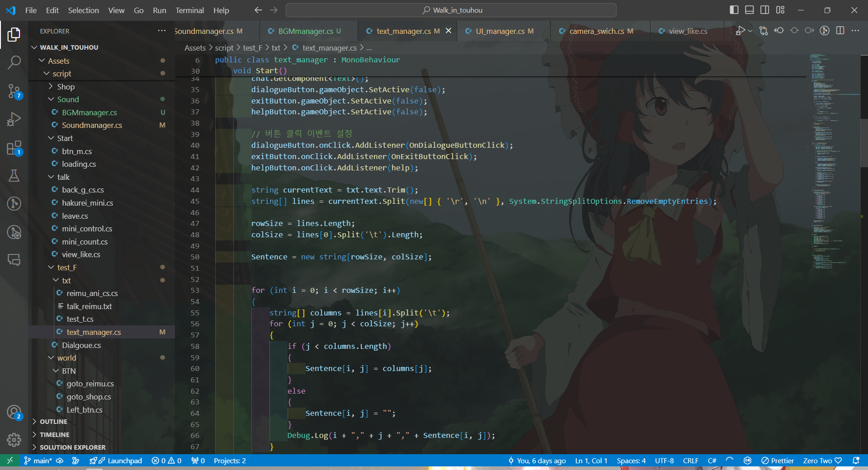Image resolution: width=868 pixels, height=470 pixels.
Task: Go forward with the right arrow in title bar
Action: [274, 10]
